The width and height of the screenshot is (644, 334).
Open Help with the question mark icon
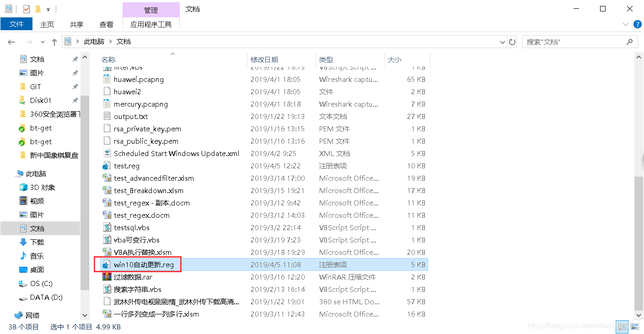[637, 24]
